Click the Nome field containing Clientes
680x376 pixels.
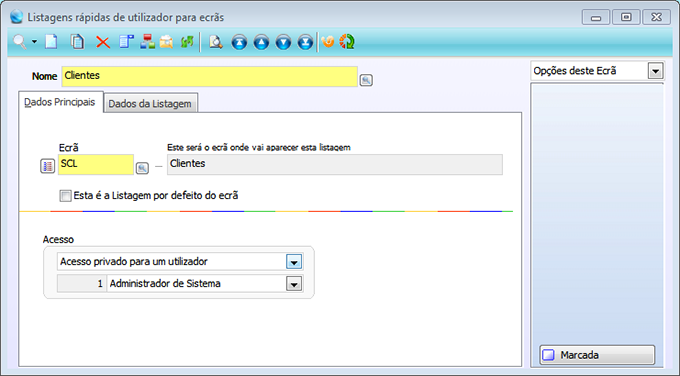coord(209,76)
